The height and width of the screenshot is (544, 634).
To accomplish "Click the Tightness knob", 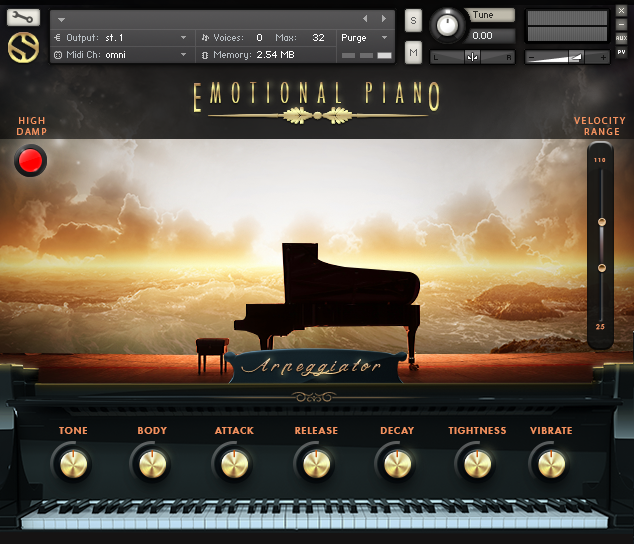I will coord(478,464).
